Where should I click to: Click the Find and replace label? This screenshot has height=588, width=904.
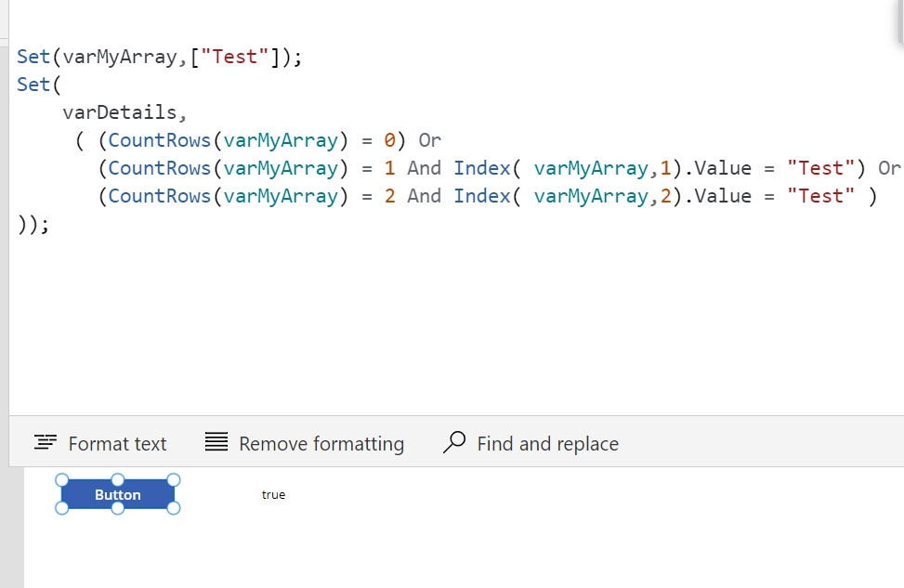(548, 444)
